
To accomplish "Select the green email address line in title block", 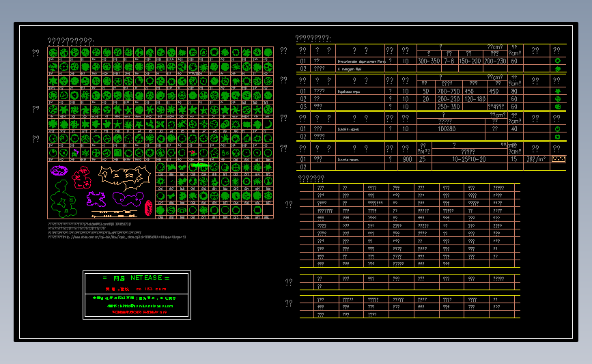I will click(141, 306).
